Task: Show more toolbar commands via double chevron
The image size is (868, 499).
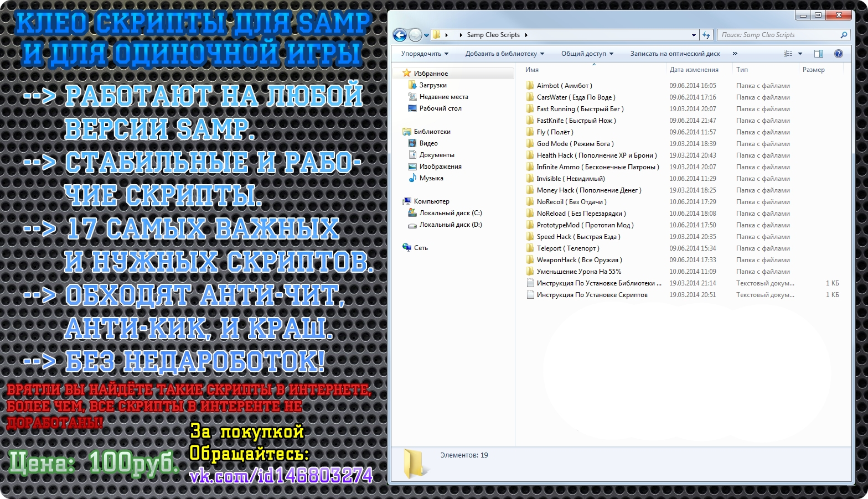Action: [735, 54]
